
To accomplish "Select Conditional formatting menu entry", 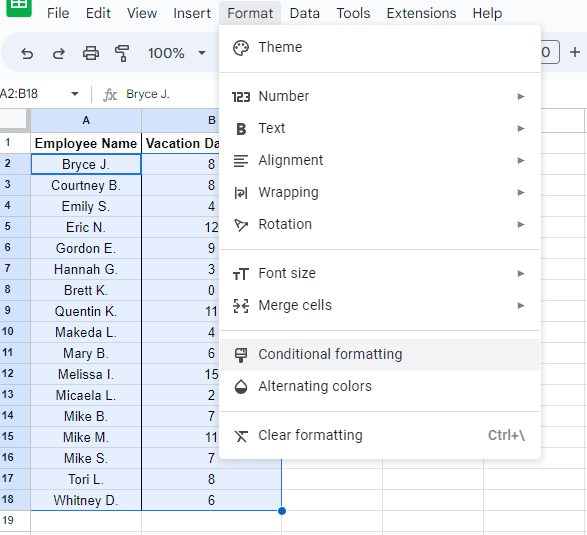I will (380, 355).
